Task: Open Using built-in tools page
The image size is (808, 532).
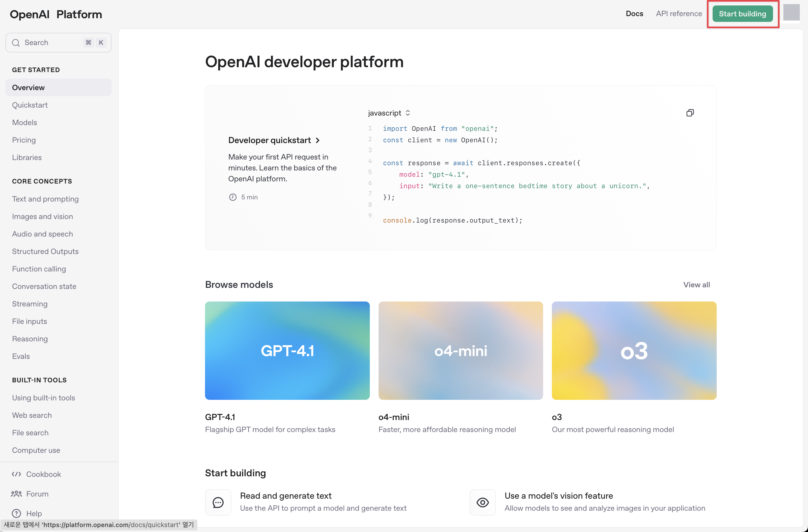Action: point(43,398)
